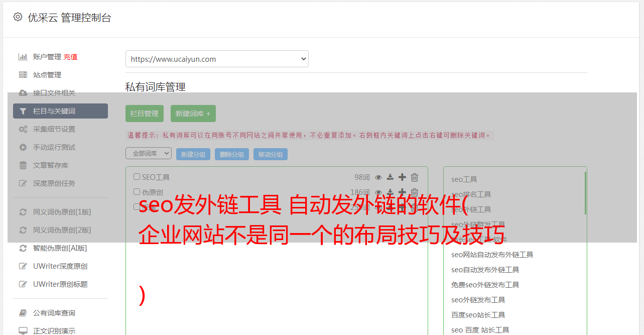Viewport: 644px width, 335px height.
Task: Click the refresh icon beside 同义词伪原创[2版]
Action: [23, 230]
